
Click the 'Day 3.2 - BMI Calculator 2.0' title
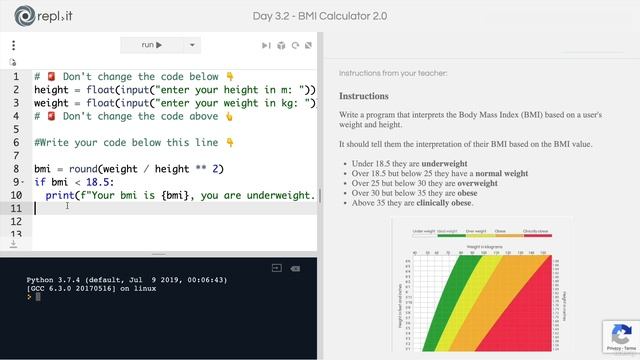coord(320,16)
